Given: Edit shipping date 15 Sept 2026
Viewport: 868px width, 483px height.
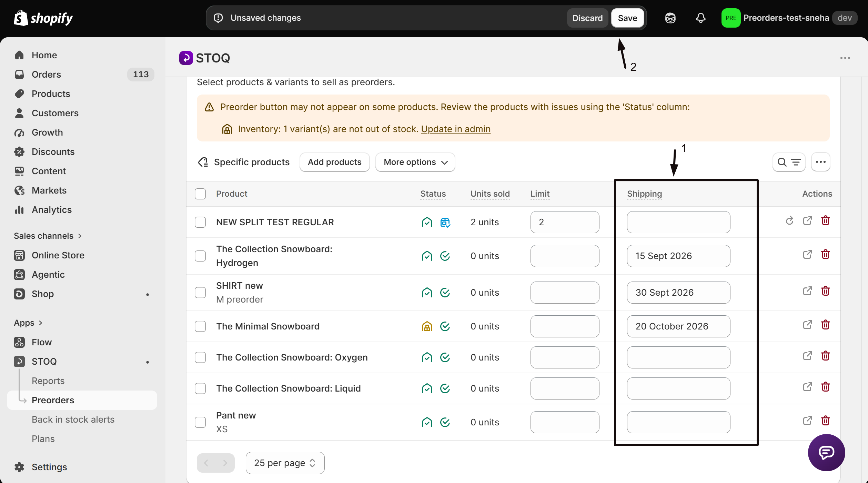Looking at the screenshot, I should (678, 256).
